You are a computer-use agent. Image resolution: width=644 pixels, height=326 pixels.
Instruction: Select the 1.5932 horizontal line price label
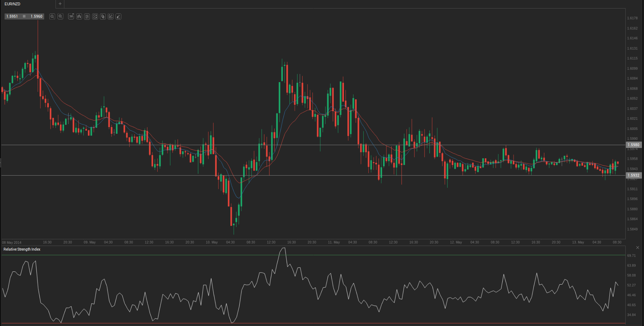pos(633,175)
